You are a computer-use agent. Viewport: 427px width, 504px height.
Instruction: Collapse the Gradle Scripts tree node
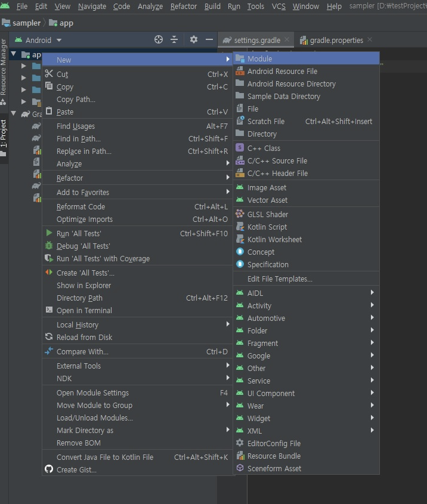tap(14, 113)
